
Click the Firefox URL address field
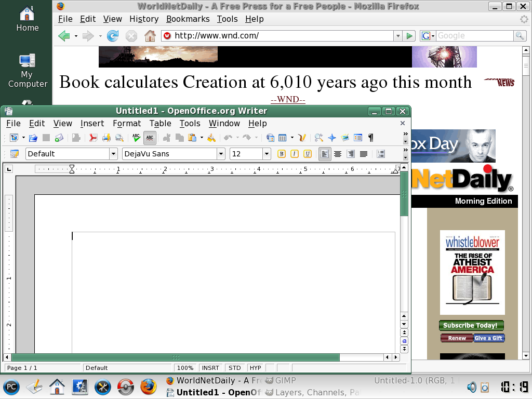point(277,36)
